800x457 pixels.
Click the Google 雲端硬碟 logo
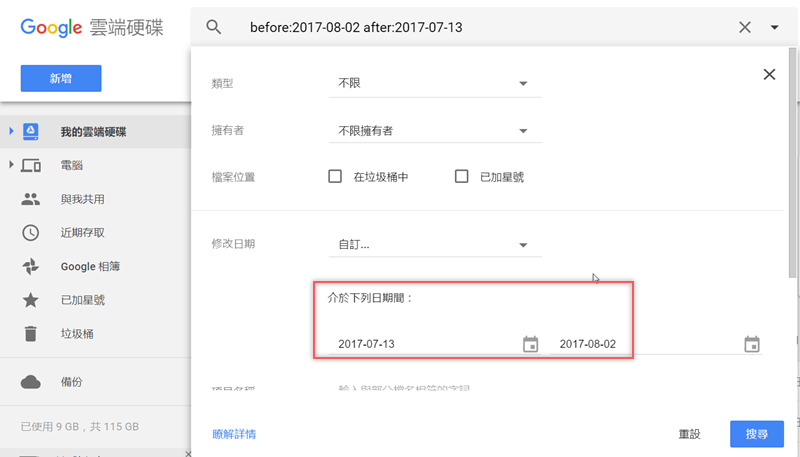tap(92, 27)
